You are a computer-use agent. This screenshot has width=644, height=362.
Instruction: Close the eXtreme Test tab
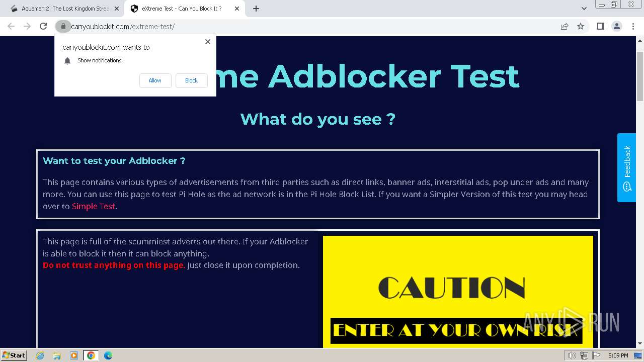click(x=237, y=9)
